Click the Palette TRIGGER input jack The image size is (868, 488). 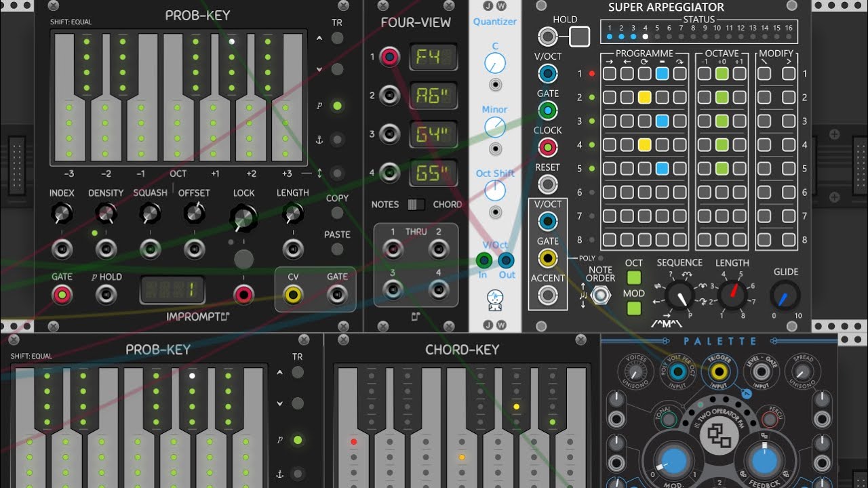pos(719,371)
